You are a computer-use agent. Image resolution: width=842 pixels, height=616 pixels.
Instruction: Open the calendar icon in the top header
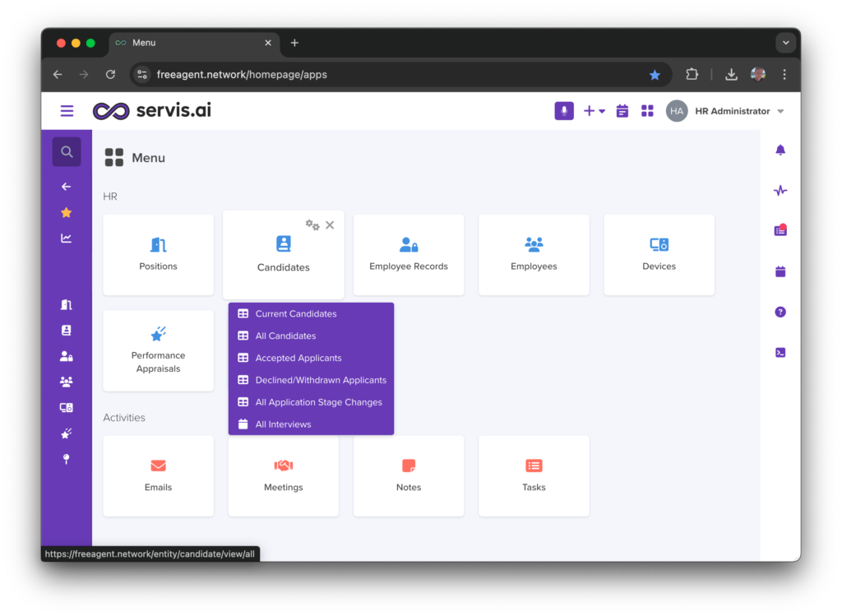(x=622, y=111)
